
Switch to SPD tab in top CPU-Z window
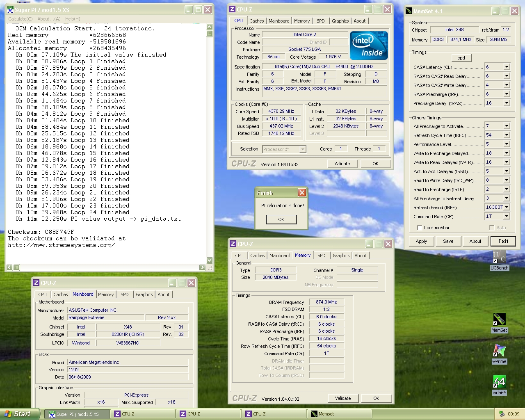pos(321,21)
